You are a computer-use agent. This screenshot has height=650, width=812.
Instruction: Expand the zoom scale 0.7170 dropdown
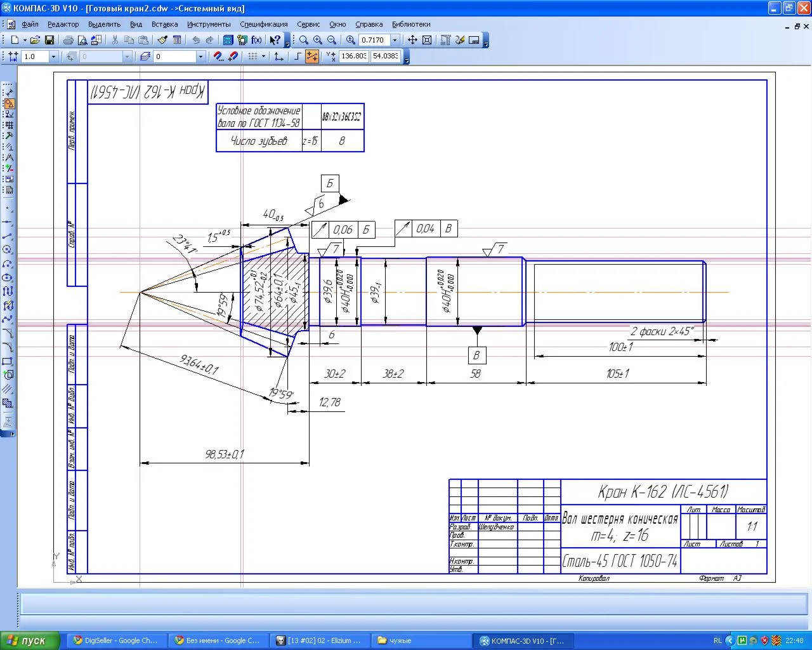pos(395,40)
